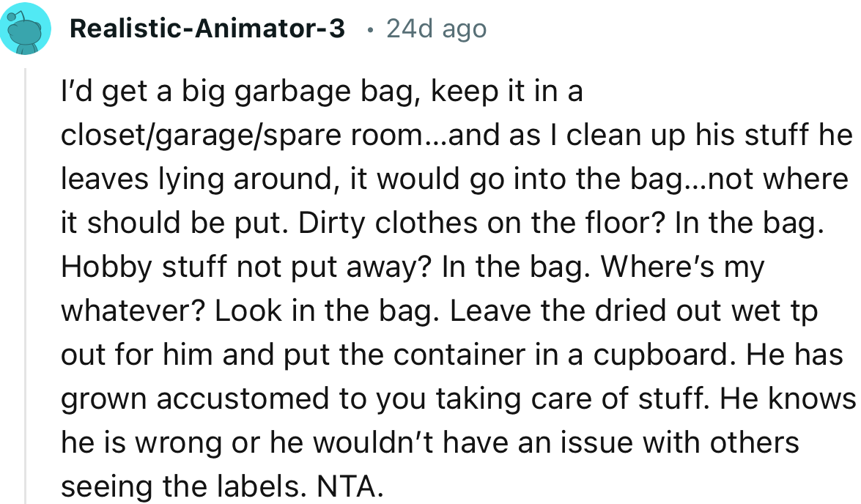
Task: Open Realistic-Animator-3's user profile
Action: click(x=207, y=29)
